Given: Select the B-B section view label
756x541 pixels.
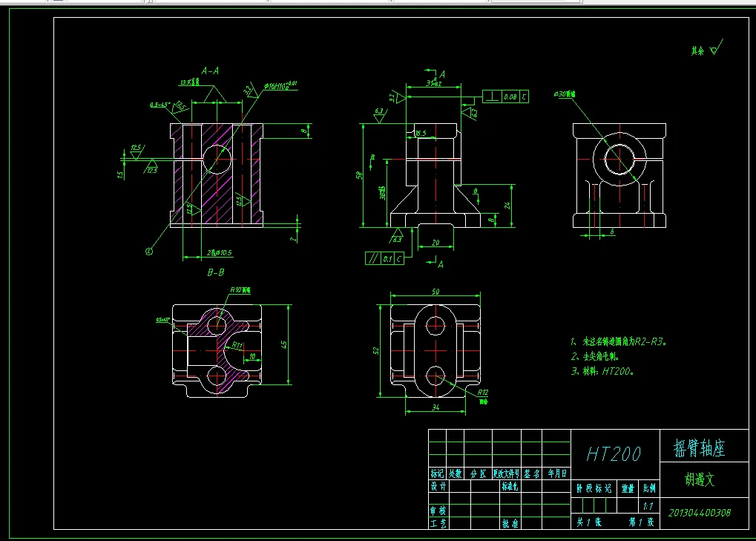Looking at the screenshot, I should pos(215,272).
